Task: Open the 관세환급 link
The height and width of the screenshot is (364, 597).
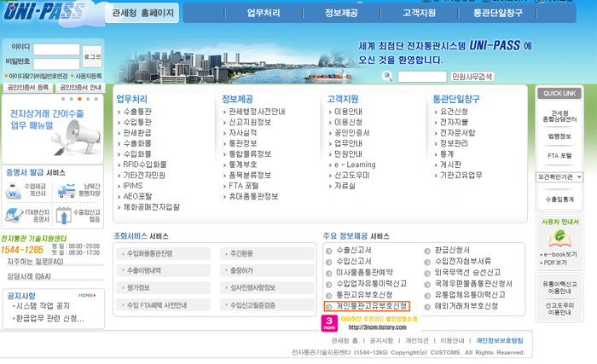Action: 137,133
